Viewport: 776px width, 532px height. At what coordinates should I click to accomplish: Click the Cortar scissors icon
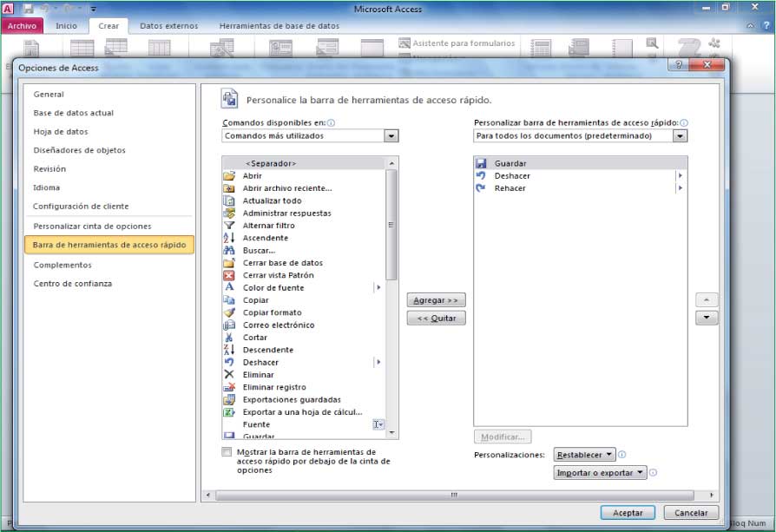(228, 337)
